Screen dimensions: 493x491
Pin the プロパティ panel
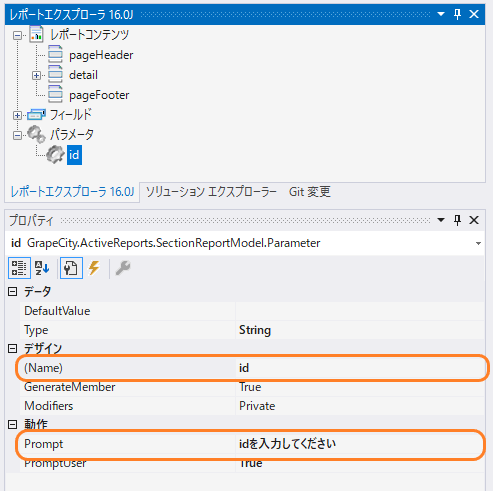[457, 220]
